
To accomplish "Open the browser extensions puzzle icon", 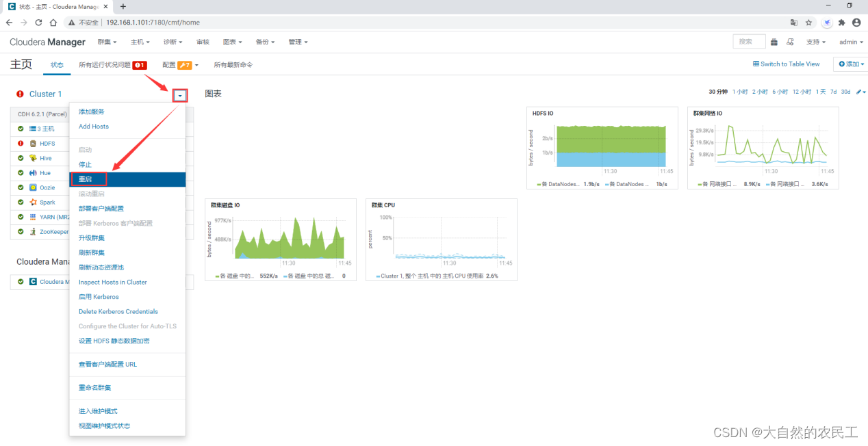I will [x=842, y=22].
